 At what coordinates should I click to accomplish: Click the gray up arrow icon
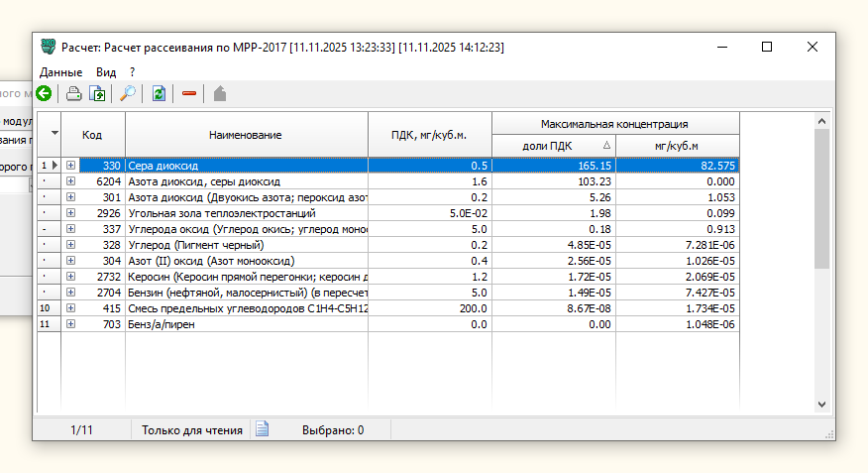click(220, 94)
